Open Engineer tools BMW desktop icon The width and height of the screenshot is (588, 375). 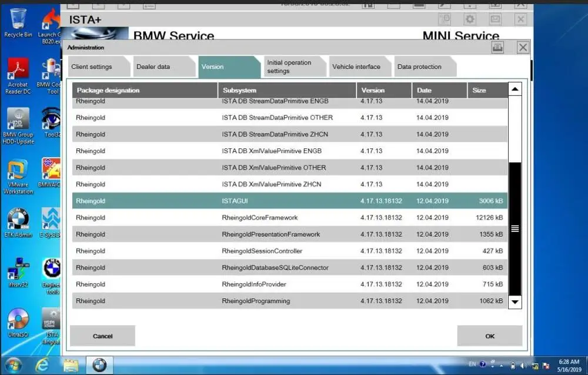click(x=51, y=276)
